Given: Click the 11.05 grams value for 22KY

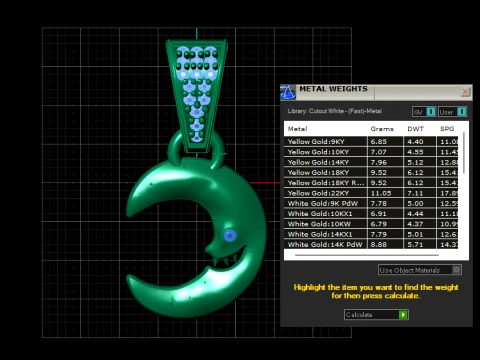Looking at the screenshot, I should (x=381, y=193).
